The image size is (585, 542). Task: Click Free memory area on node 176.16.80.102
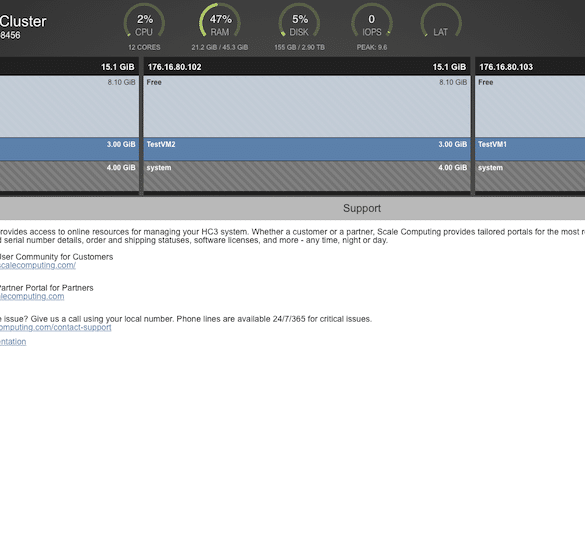point(307,106)
